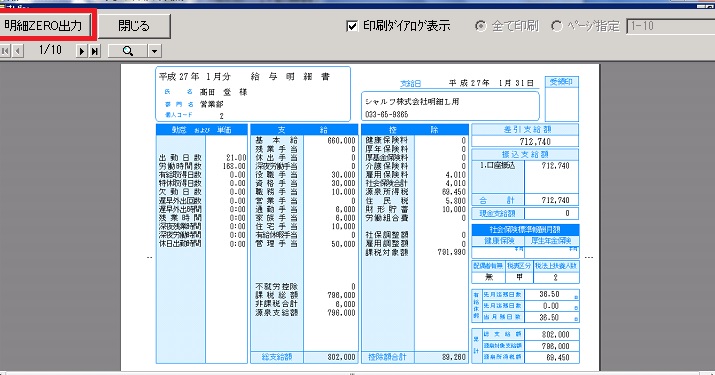This screenshot has width=715, height=375.
Task: Click the 閉じる button
Action: (x=134, y=26)
